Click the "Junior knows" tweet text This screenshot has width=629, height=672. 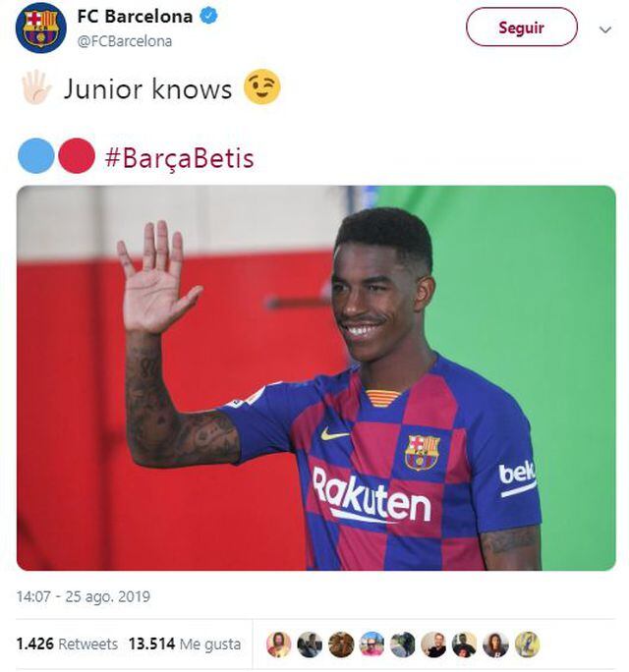pos(147,88)
